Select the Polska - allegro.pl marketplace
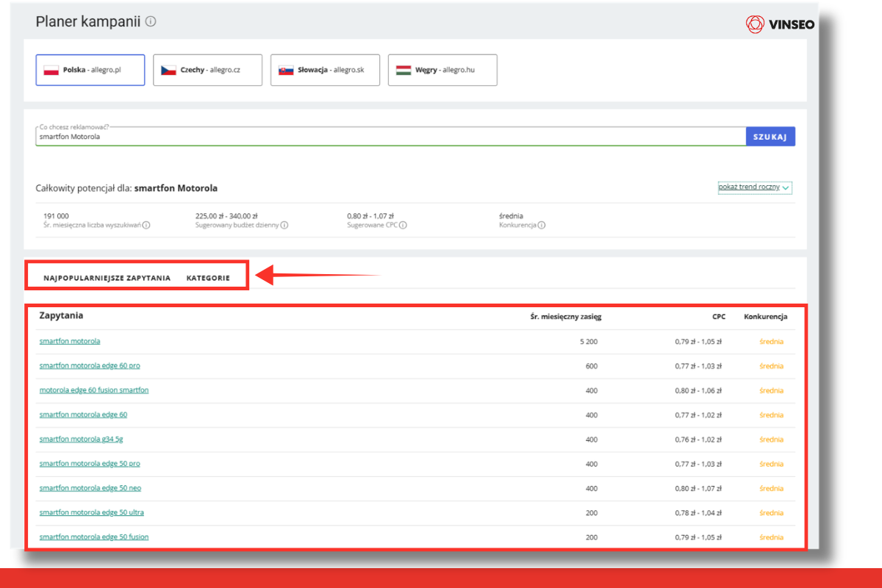 [90, 70]
